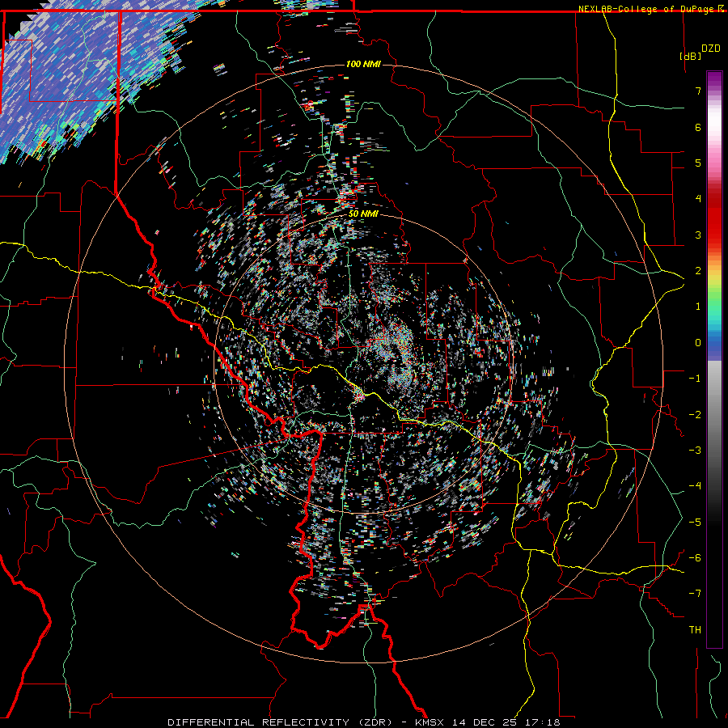Click the -7 dB scale label
The width and height of the screenshot is (728, 728).
[695, 594]
